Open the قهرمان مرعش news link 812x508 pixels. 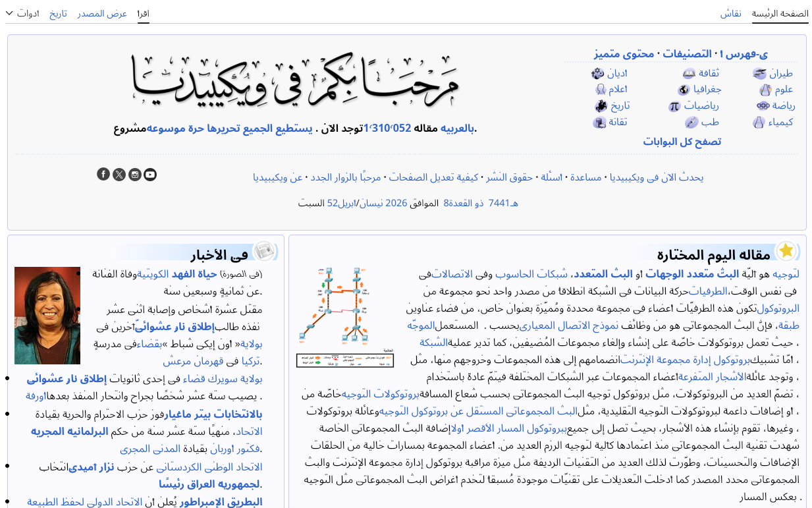coord(192,361)
